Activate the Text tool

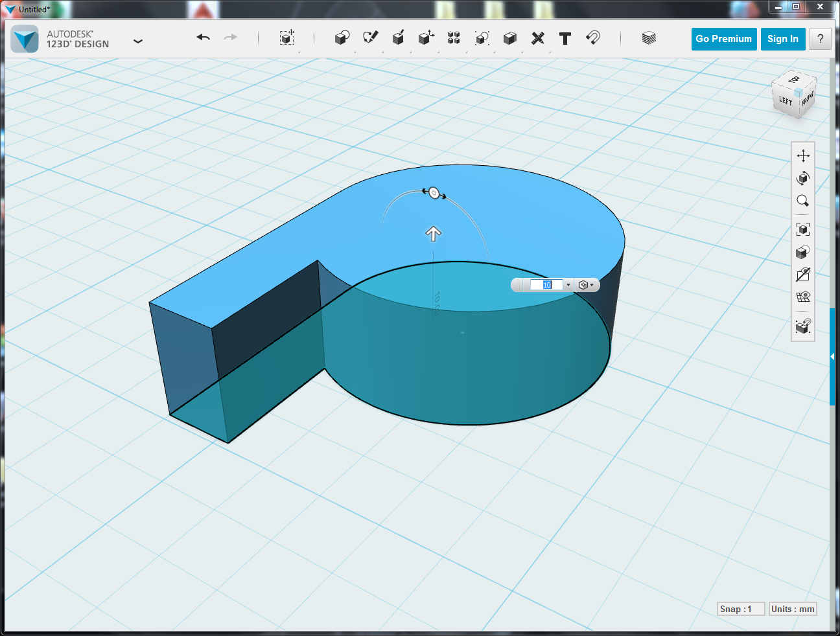coord(565,38)
